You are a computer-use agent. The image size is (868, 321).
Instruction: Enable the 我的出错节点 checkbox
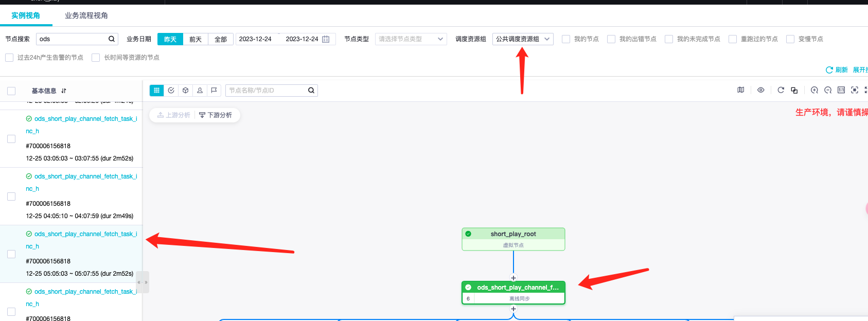tap(611, 39)
